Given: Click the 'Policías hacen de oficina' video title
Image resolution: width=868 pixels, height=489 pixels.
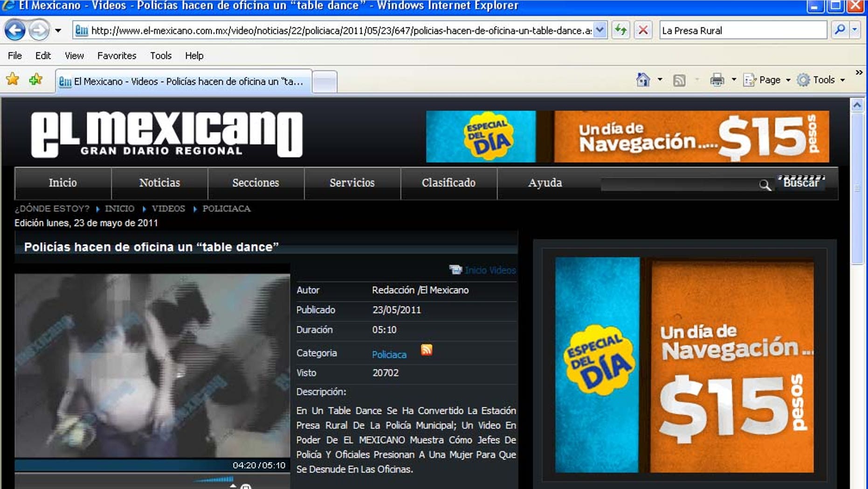Looking at the screenshot, I should pos(151,247).
